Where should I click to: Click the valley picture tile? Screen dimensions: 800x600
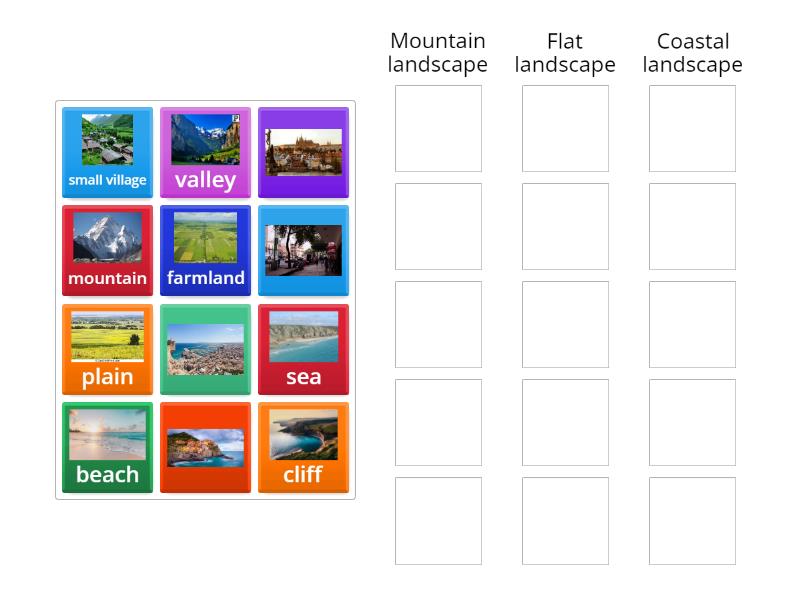click(x=205, y=150)
